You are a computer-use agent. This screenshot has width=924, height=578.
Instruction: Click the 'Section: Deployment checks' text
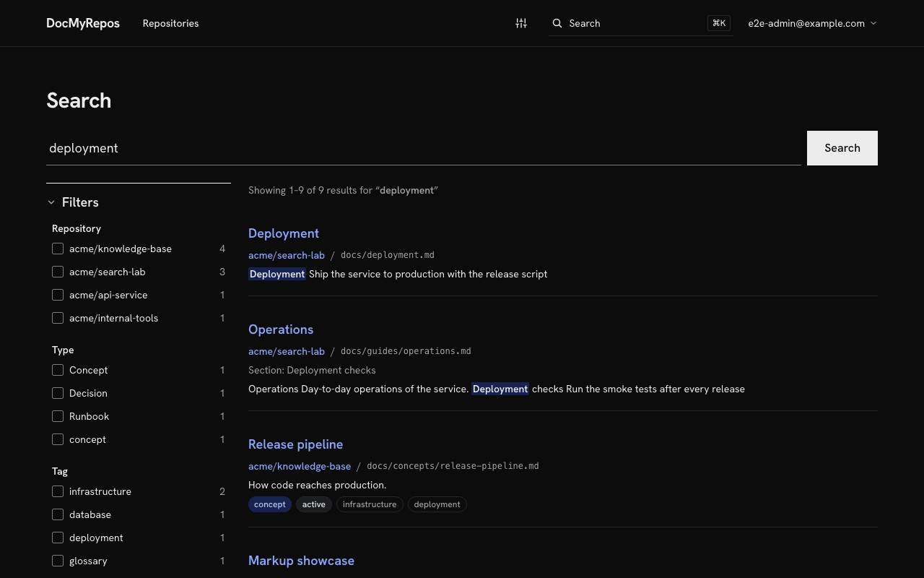tap(312, 370)
